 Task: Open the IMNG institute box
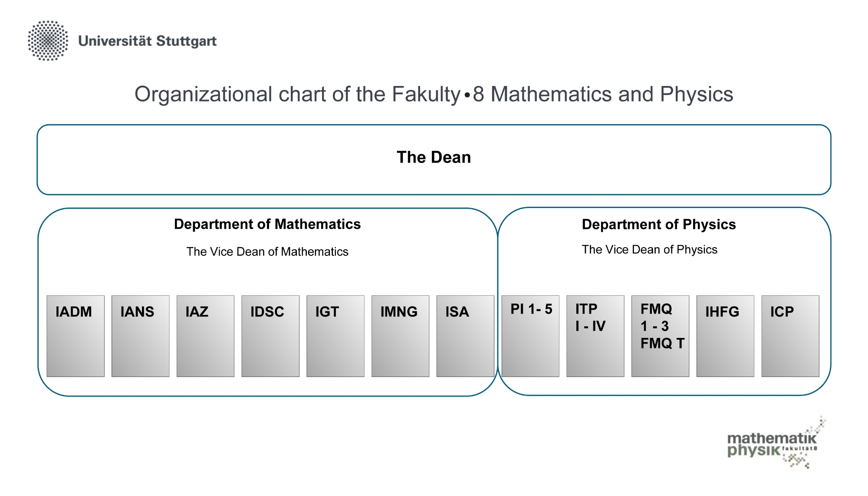pyautogui.click(x=400, y=336)
